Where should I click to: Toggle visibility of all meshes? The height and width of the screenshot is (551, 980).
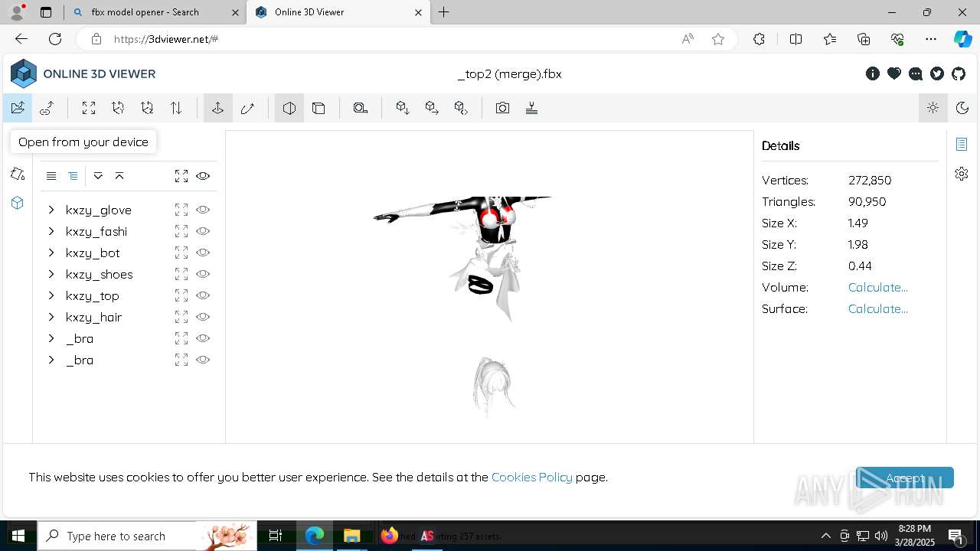[203, 176]
